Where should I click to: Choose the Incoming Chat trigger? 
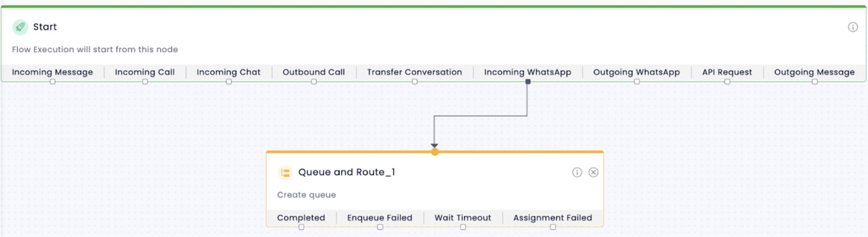228,72
